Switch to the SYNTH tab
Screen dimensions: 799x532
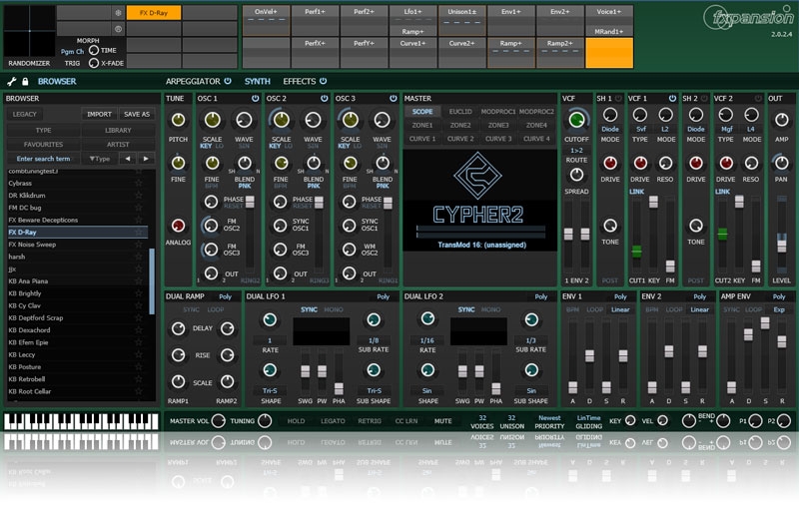pos(258,82)
